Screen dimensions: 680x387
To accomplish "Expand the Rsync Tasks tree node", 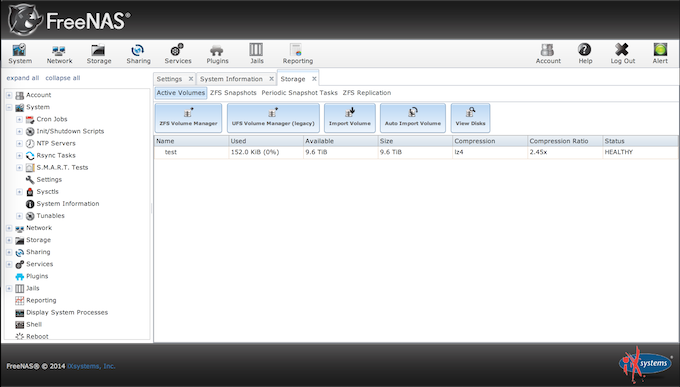I will tap(19, 155).
